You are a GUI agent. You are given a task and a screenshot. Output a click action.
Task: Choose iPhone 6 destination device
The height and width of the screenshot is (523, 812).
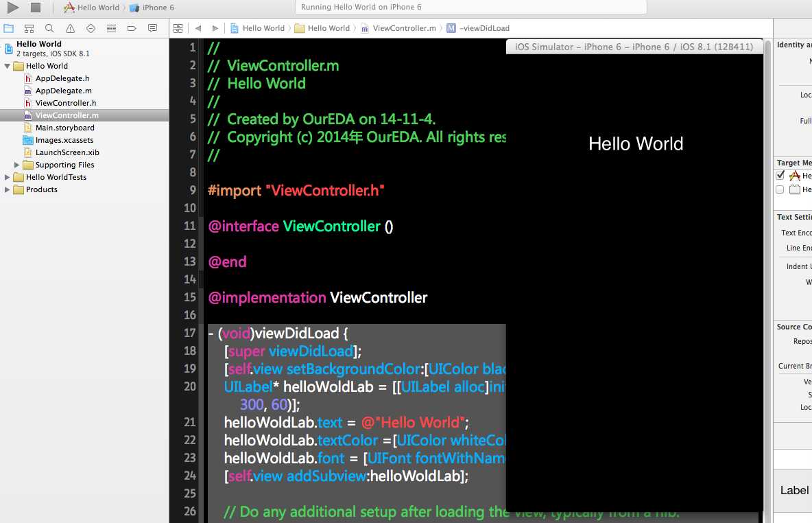pos(152,8)
